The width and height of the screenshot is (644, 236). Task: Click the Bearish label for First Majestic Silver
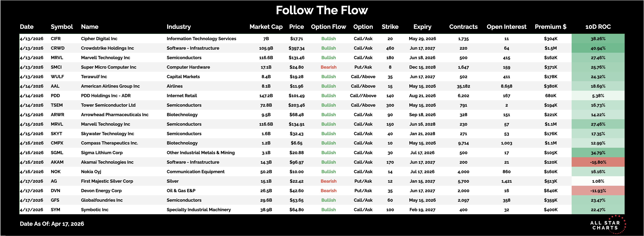tap(328, 181)
